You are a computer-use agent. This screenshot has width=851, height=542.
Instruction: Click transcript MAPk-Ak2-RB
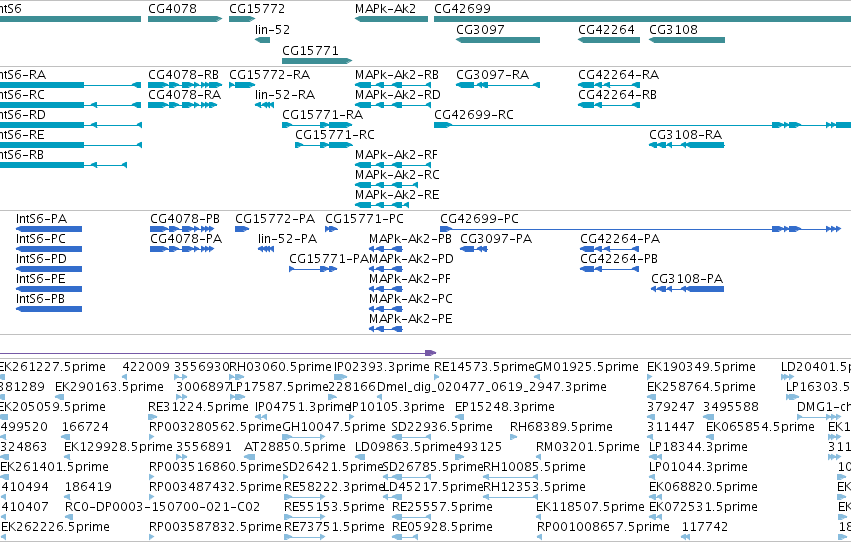pos(397,75)
